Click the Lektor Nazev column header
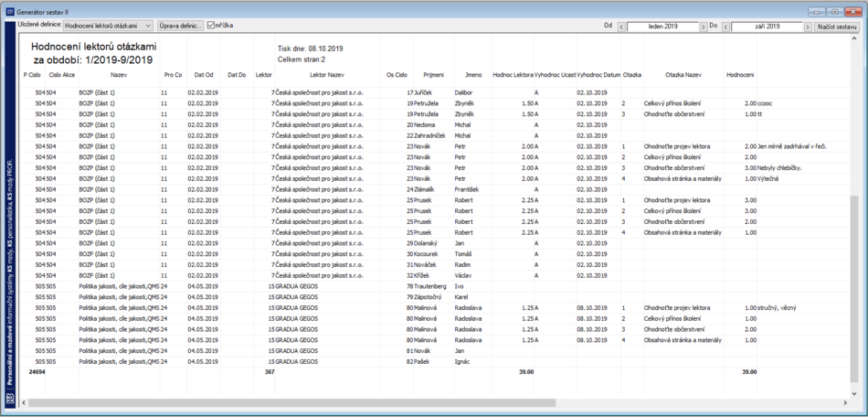This screenshot has width=868, height=417. pyautogui.click(x=327, y=75)
